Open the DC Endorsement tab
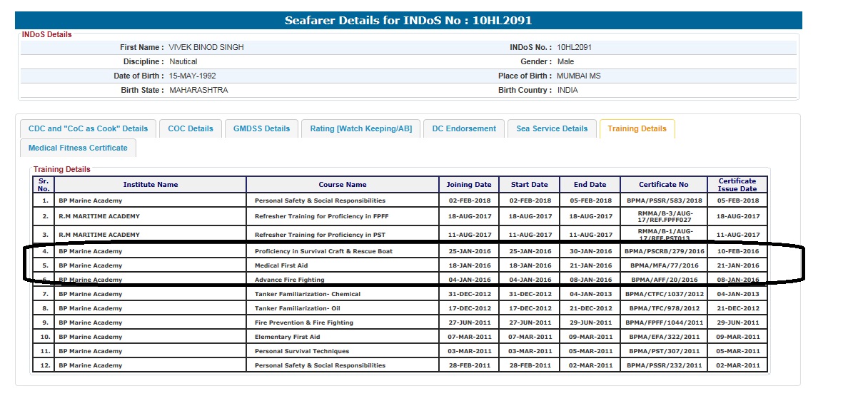Screen dimensions: 868x406 coord(464,129)
